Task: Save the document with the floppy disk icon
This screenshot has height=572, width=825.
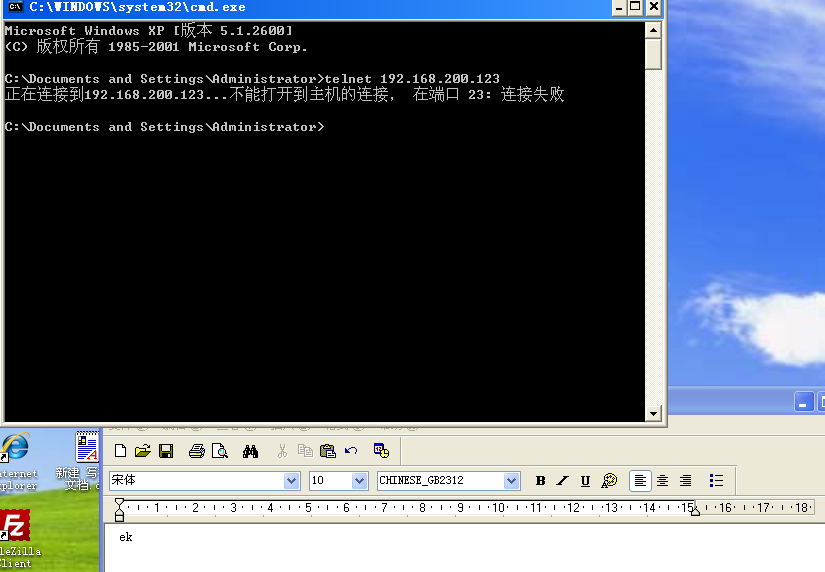Action: tap(166, 451)
